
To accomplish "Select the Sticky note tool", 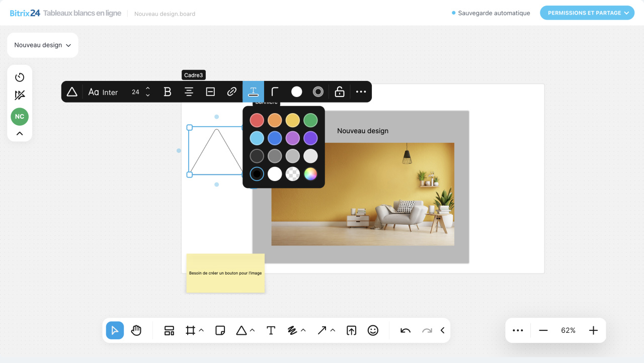I will (220, 330).
